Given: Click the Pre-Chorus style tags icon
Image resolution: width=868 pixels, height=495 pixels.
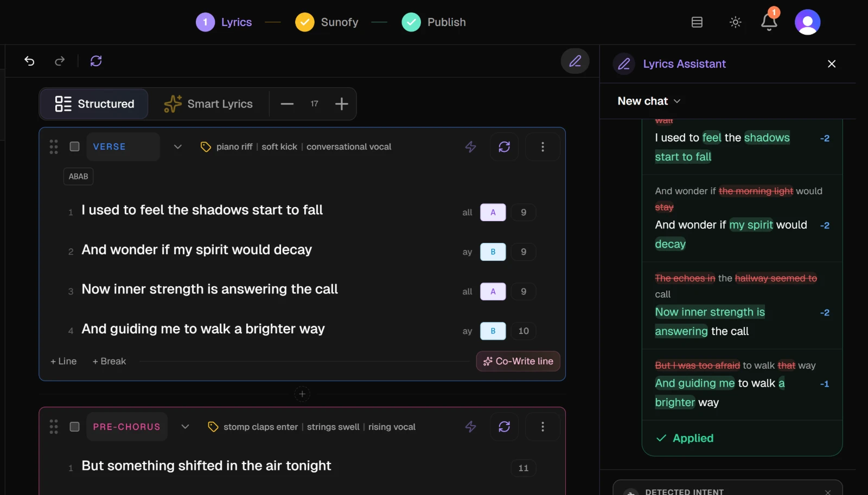Looking at the screenshot, I should point(213,427).
